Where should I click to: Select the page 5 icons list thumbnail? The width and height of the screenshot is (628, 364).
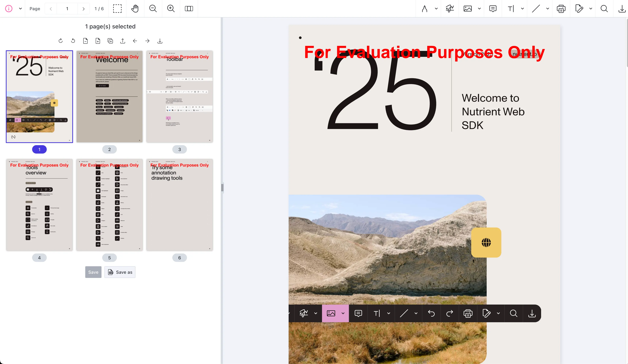(109, 205)
